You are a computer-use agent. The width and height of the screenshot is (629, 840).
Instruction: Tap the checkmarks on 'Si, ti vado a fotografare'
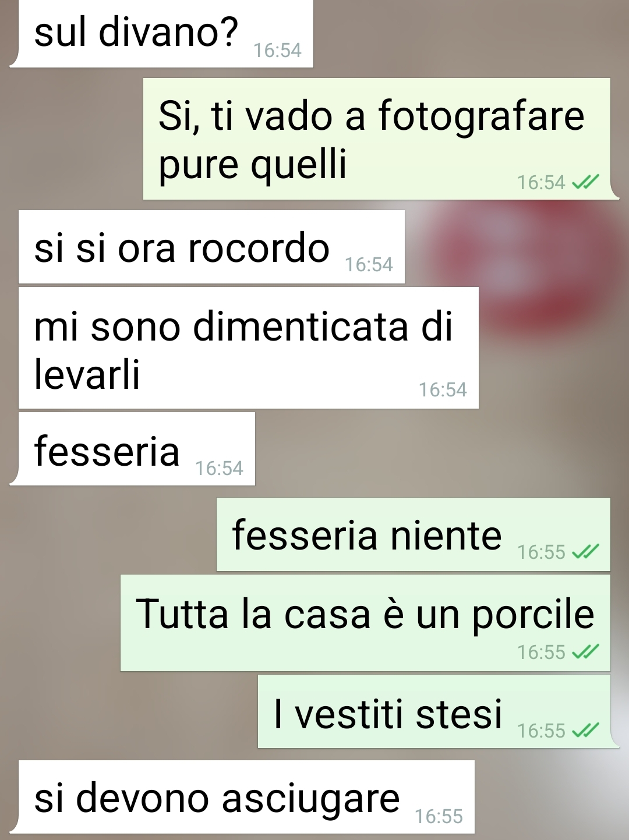[585, 182]
